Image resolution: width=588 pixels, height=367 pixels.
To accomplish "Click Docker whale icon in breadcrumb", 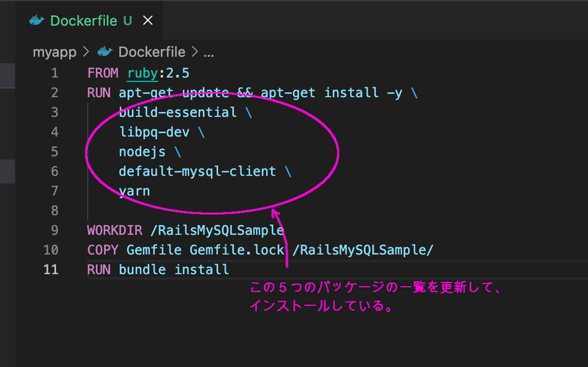I will pyautogui.click(x=105, y=51).
